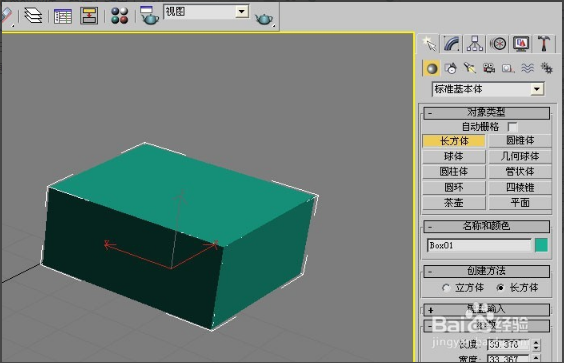Open Curve Editor icon in toolbar
Image resolution: width=564 pixels, height=363 pixels.
63,16
